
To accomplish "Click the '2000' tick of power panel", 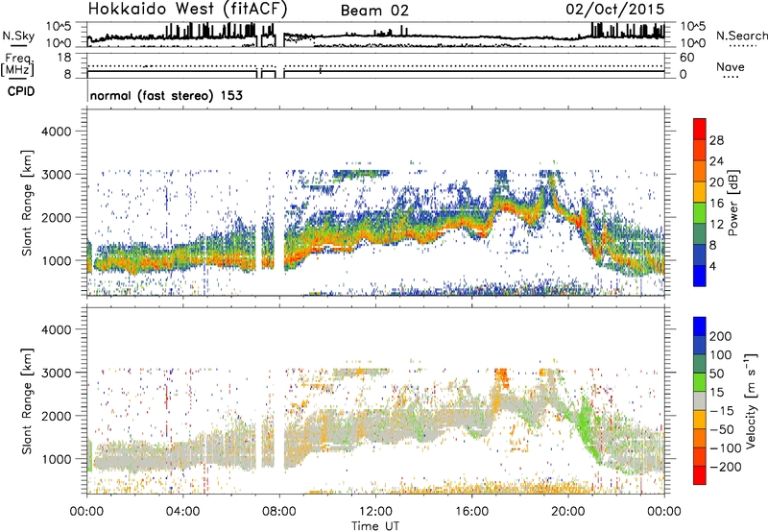I will click(57, 217).
